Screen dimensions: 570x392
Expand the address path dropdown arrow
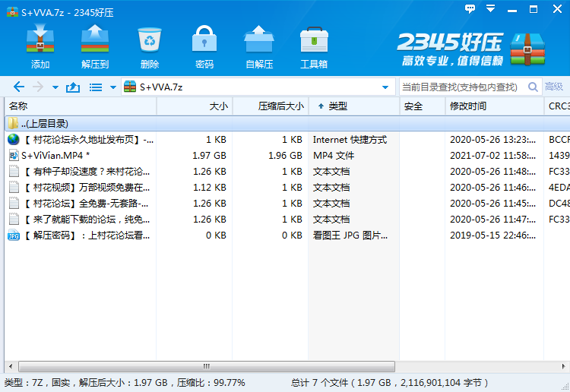point(385,87)
